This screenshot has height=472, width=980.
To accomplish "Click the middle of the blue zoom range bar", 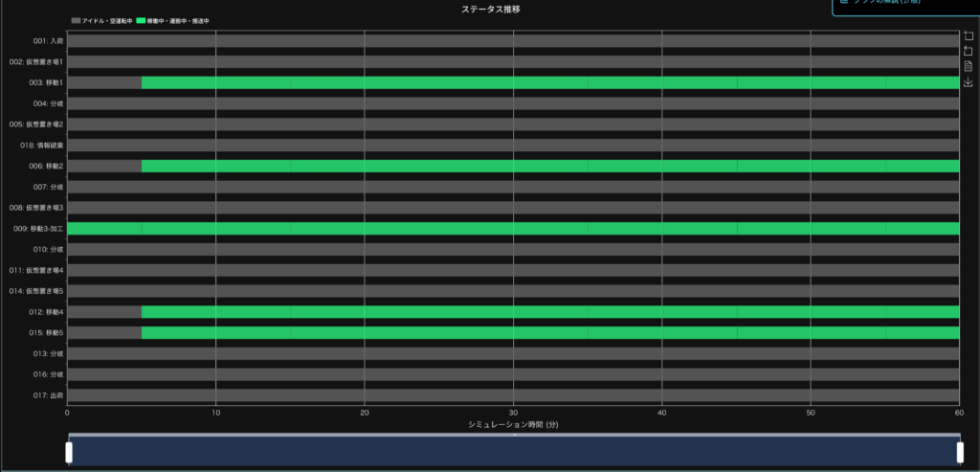I will coord(514,453).
